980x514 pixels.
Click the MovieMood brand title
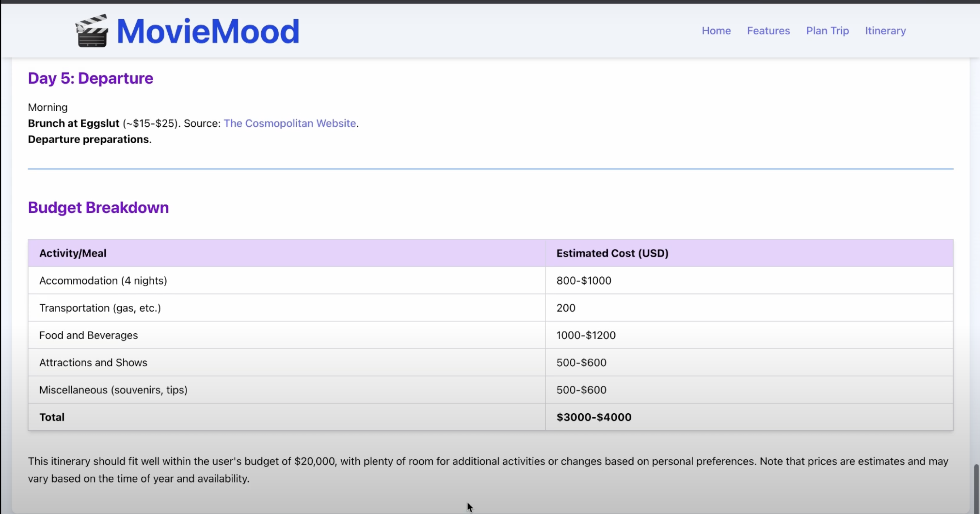click(208, 31)
